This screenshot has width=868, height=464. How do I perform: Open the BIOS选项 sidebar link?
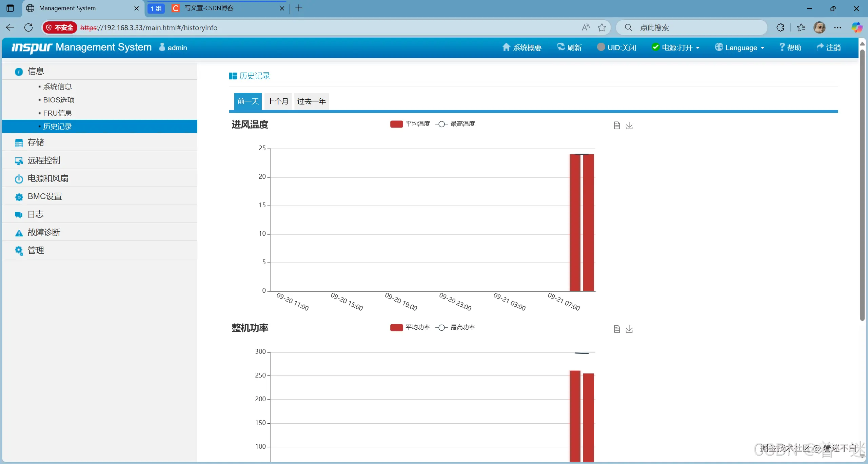click(59, 100)
